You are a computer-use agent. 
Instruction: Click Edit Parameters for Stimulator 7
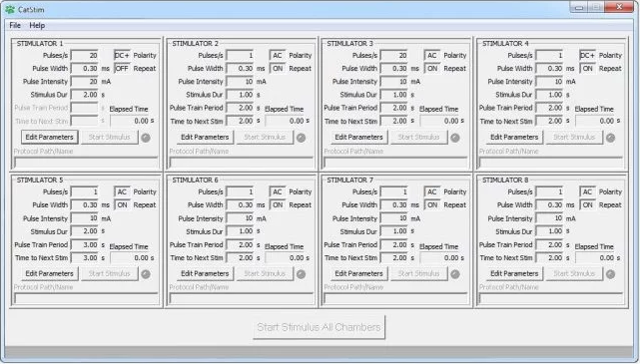pos(358,273)
